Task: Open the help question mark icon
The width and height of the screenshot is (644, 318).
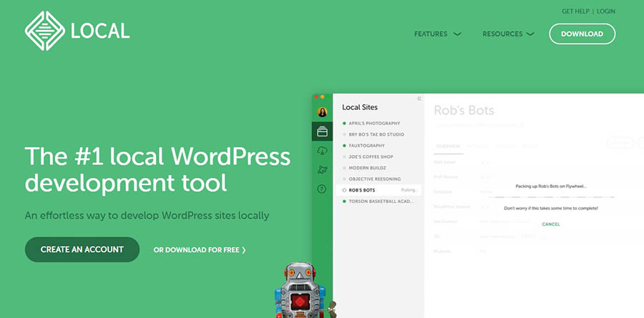Action: click(322, 189)
